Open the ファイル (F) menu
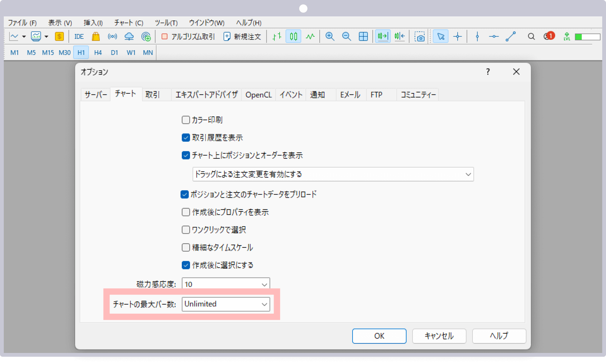The width and height of the screenshot is (606, 364). click(x=22, y=23)
